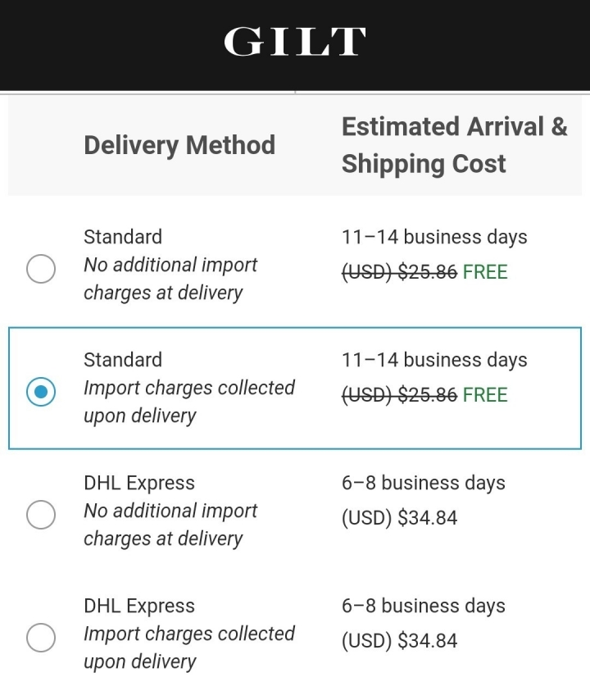Select Standard with import charges collected upon delivery radio
Viewport: 590px width, 700px height.
[x=41, y=392]
